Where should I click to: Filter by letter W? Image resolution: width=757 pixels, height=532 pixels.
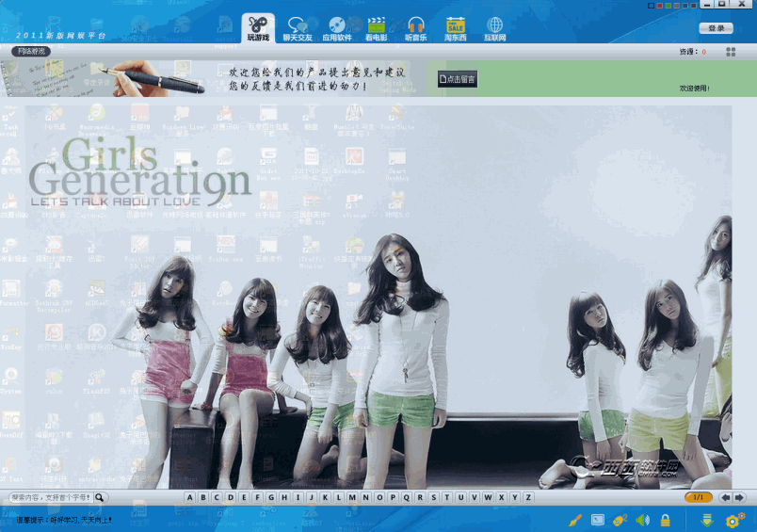488,497
